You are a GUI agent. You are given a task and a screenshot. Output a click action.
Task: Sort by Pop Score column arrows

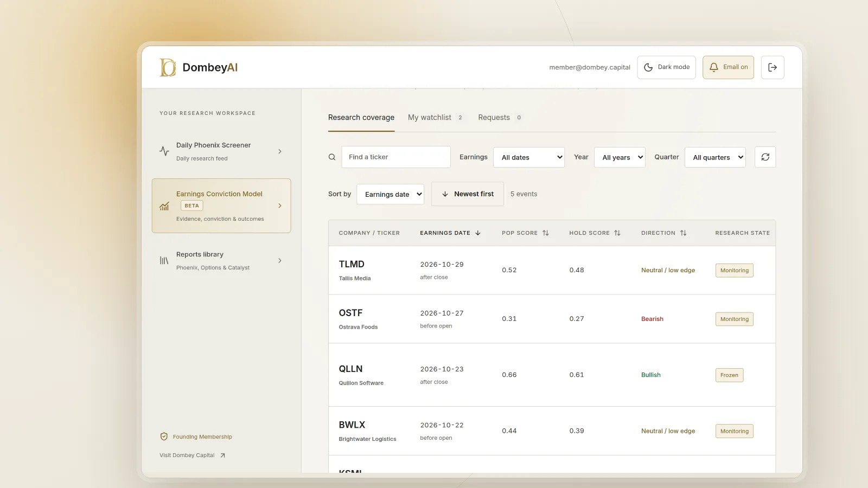click(x=546, y=233)
